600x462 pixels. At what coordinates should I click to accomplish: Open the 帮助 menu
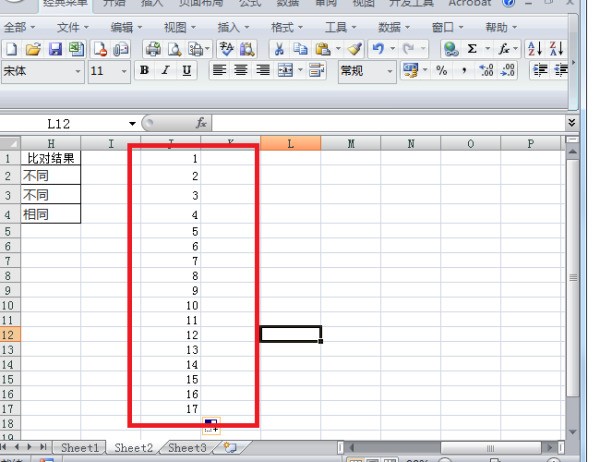coord(501,27)
